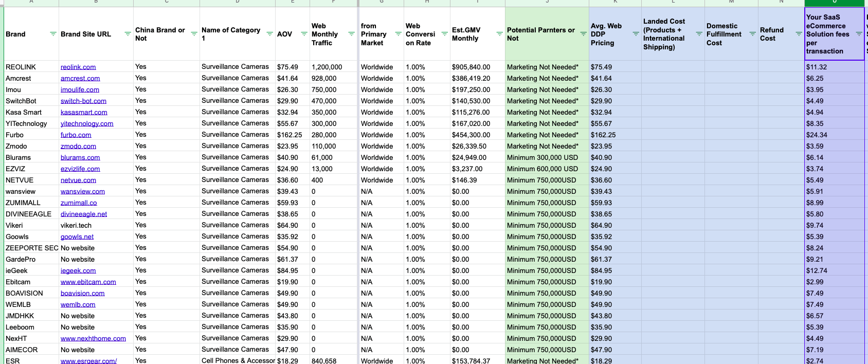Select the 928,000 traffic cell

click(x=334, y=78)
